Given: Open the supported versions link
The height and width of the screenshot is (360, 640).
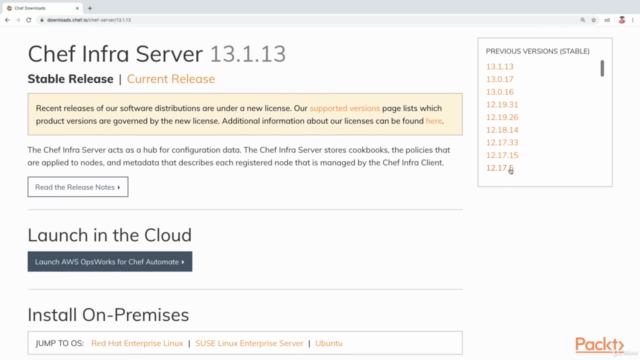Looking at the screenshot, I should click(344, 108).
